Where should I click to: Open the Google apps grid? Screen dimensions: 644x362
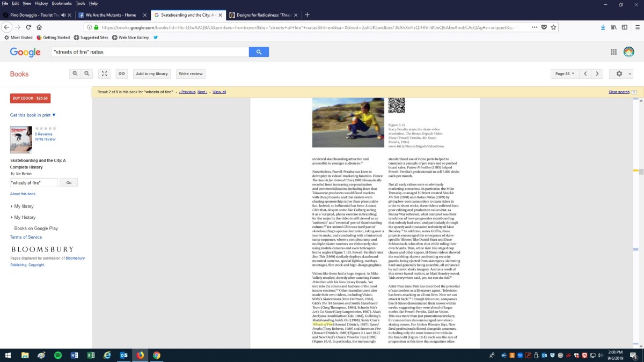point(613,52)
